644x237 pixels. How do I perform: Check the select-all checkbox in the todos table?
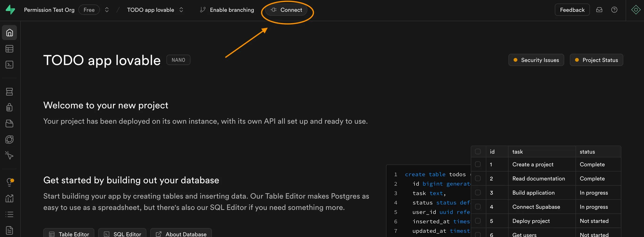478,151
